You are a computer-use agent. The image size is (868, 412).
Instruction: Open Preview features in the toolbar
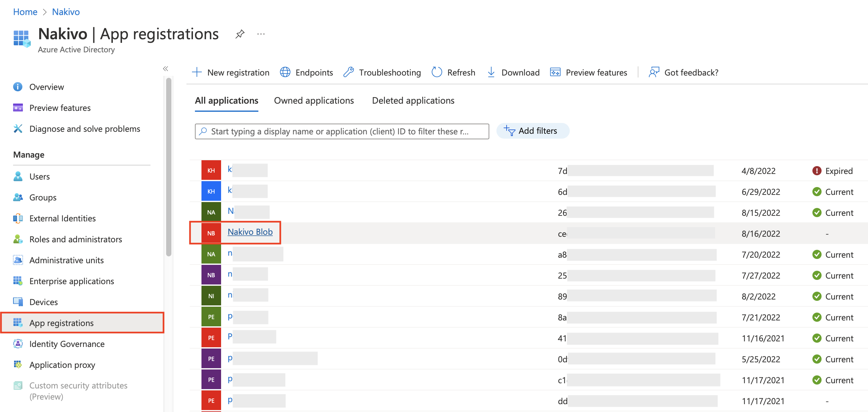[589, 73]
